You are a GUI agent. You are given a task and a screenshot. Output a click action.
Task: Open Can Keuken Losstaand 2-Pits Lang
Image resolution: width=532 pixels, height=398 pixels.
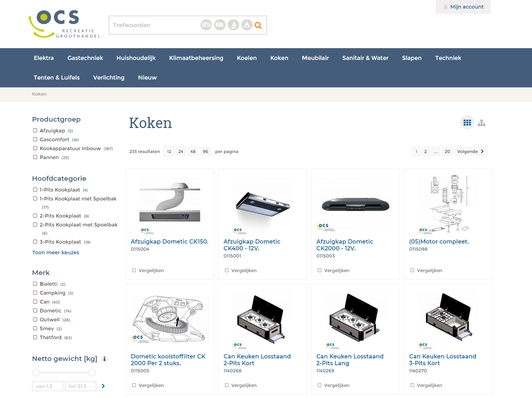pyautogui.click(x=350, y=359)
